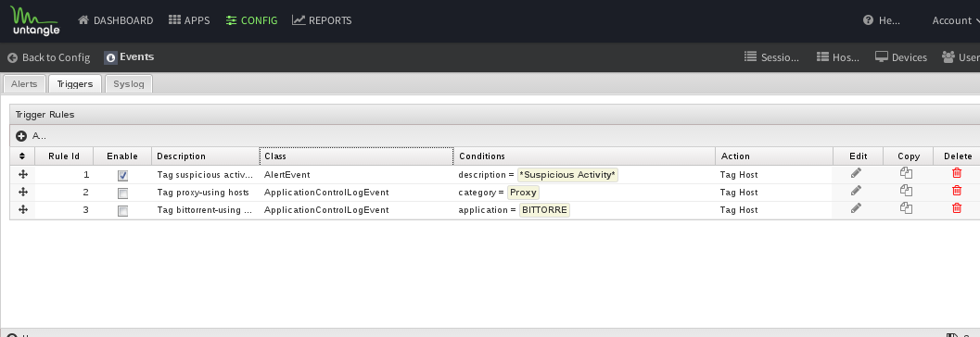Viewport: 980px width, 337px height.
Task: Click the Class column header
Action: coord(356,156)
